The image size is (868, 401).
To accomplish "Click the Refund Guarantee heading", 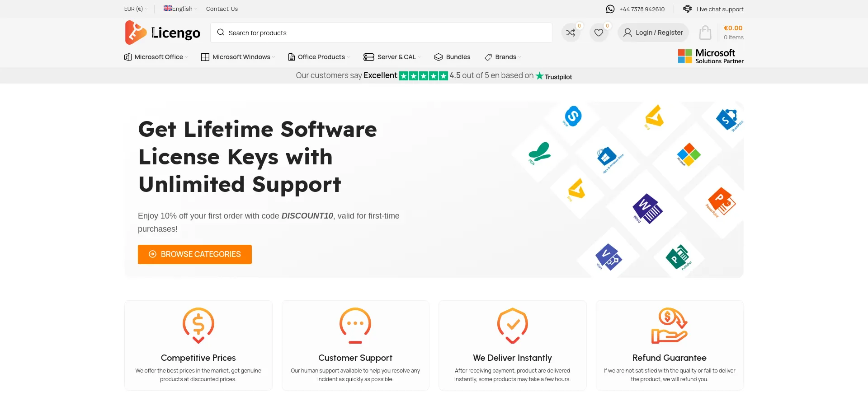I will pyautogui.click(x=670, y=358).
